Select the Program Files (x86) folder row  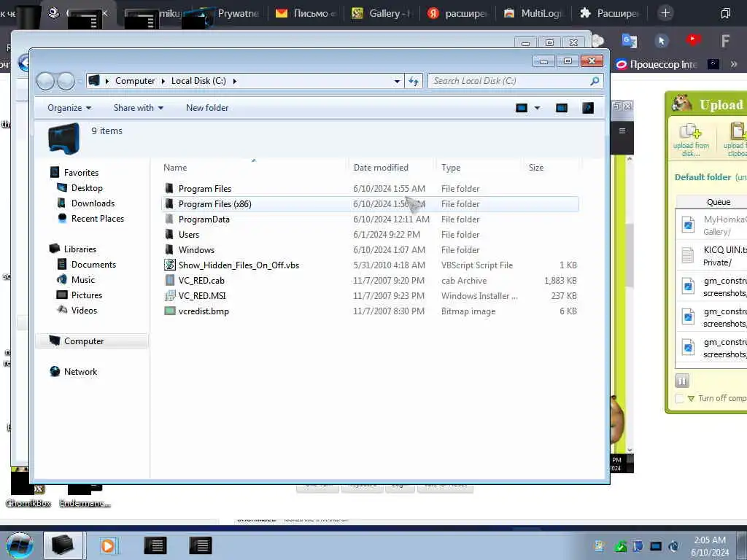click(x=370, y=204)
